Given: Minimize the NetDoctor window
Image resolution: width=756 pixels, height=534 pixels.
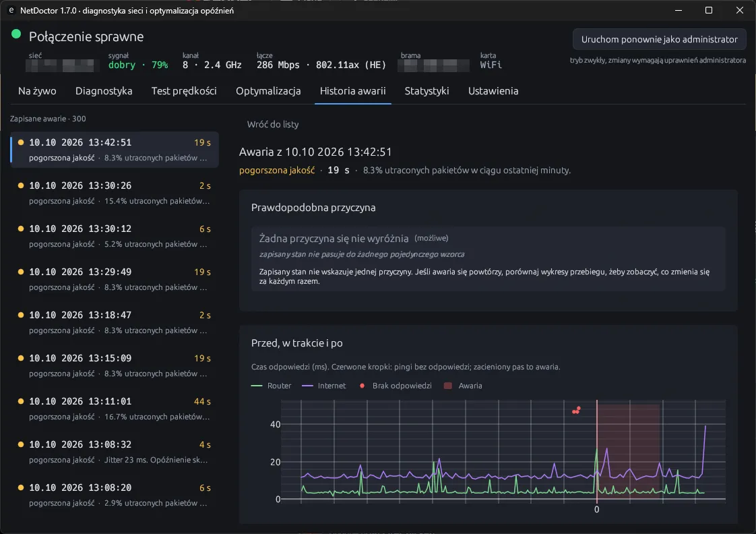Looking at the screenshot, I should (679, 10).
